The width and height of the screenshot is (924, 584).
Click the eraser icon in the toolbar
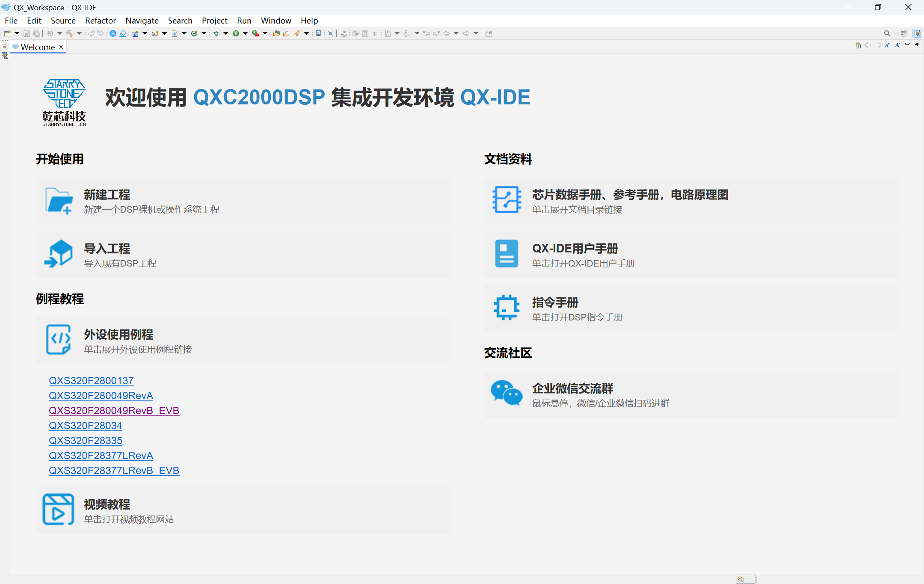(123, 33)
